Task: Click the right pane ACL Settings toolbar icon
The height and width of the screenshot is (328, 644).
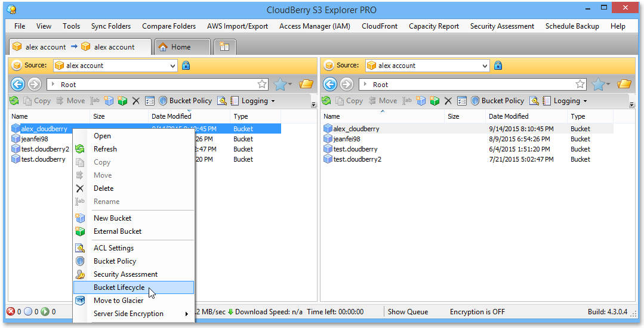Action: pyautogui.click(x=534, y=101)
